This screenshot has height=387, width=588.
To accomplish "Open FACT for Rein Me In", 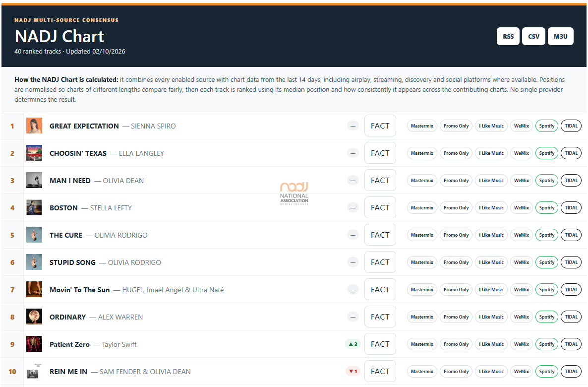I will click(x=380, y=372).
